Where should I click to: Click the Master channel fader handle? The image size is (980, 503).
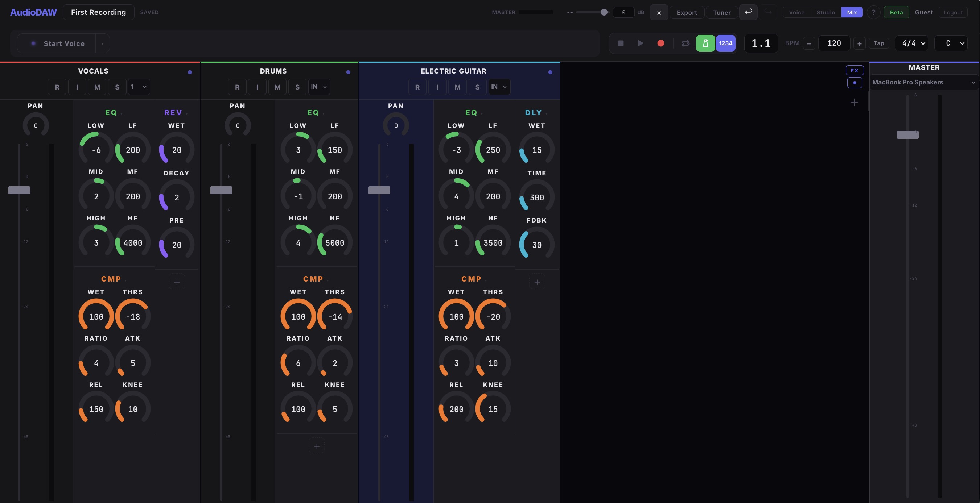(908, 134)
